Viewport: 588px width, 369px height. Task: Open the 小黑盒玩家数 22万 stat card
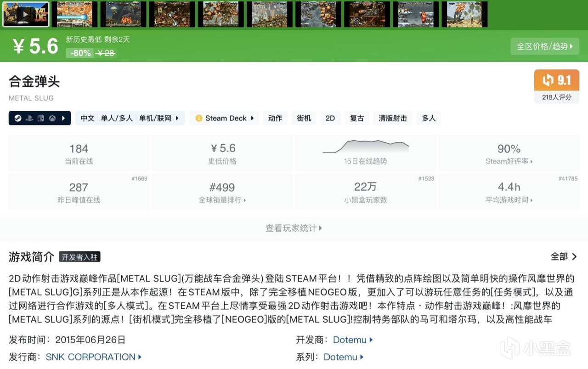point(366,192)
